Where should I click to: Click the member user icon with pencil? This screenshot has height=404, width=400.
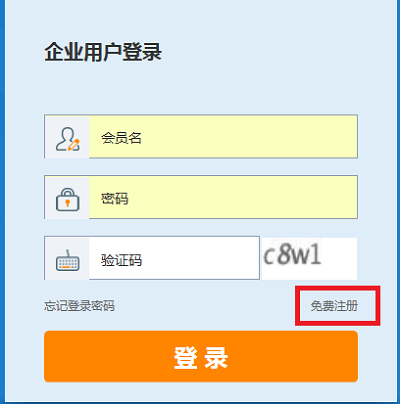tap(68, 139)
